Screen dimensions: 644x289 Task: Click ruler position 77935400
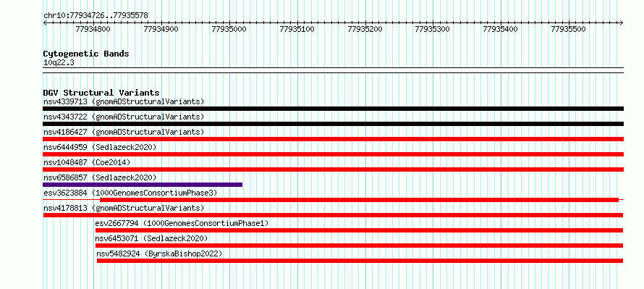[500, 29]
